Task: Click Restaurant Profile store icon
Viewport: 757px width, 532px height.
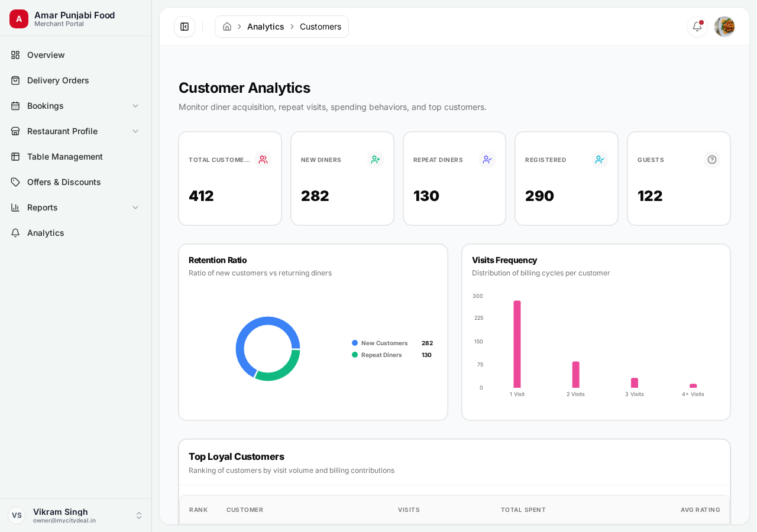Action: (x=15, y=131)
